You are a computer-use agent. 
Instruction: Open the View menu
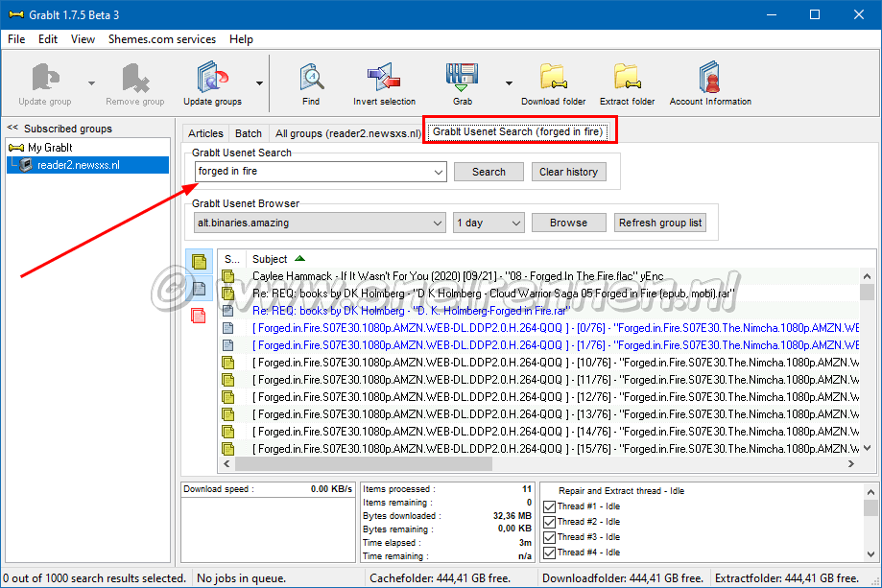(x=83, y=39)
